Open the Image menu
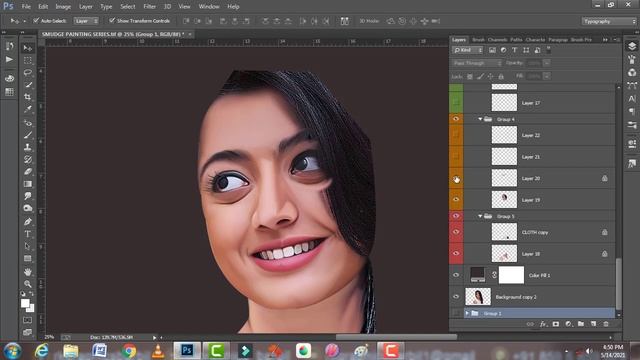Viewport: 640px width, 360px height. tap(63, 7)
